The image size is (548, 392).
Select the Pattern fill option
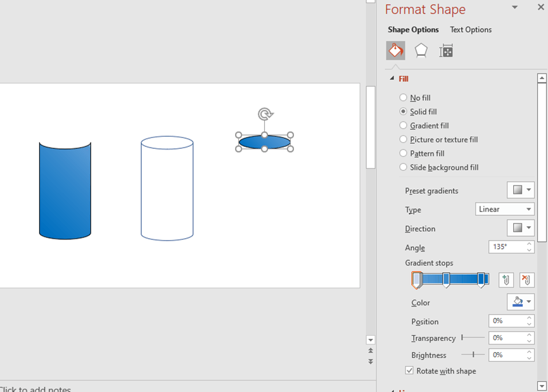coord(422,154)
